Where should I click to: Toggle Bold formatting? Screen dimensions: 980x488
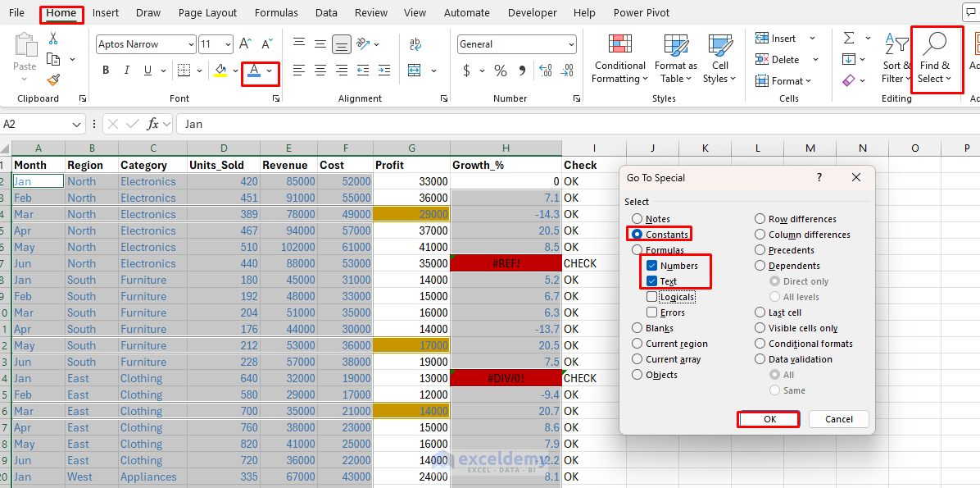106,70
